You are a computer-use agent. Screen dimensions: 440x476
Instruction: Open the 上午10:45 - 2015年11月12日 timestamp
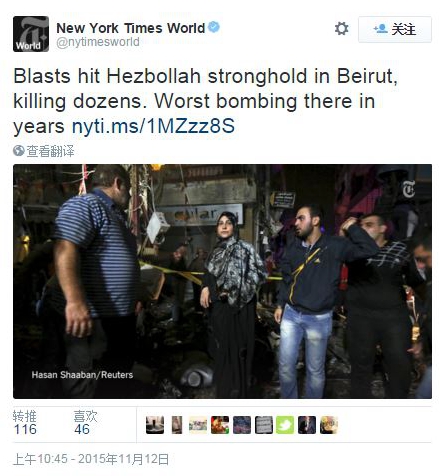(91, 459)
